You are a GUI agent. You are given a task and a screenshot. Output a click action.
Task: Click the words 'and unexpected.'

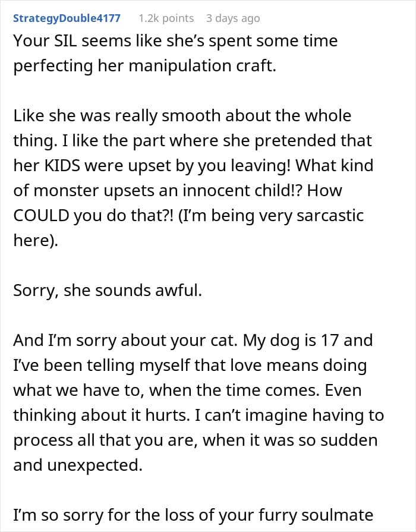78,465
